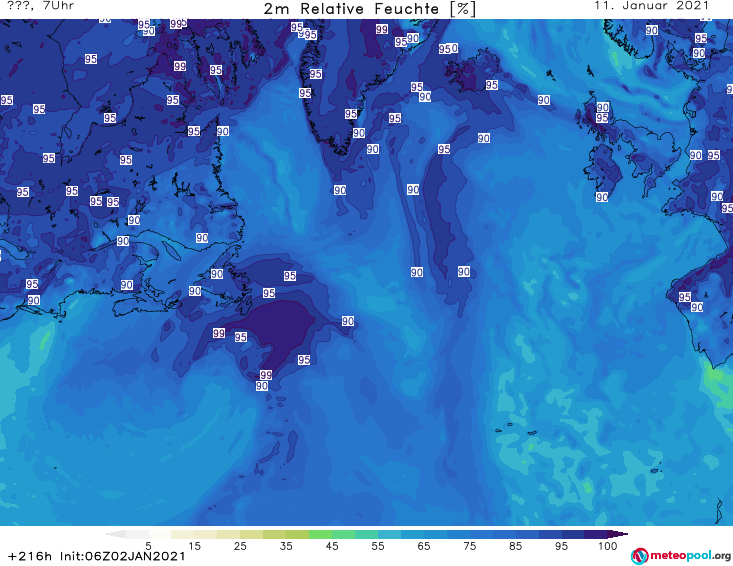This screenshot has height=566, width=733.
Task: Select the map title '2m Relative Feuchte [%]'
Action: [x=369, y=9]
